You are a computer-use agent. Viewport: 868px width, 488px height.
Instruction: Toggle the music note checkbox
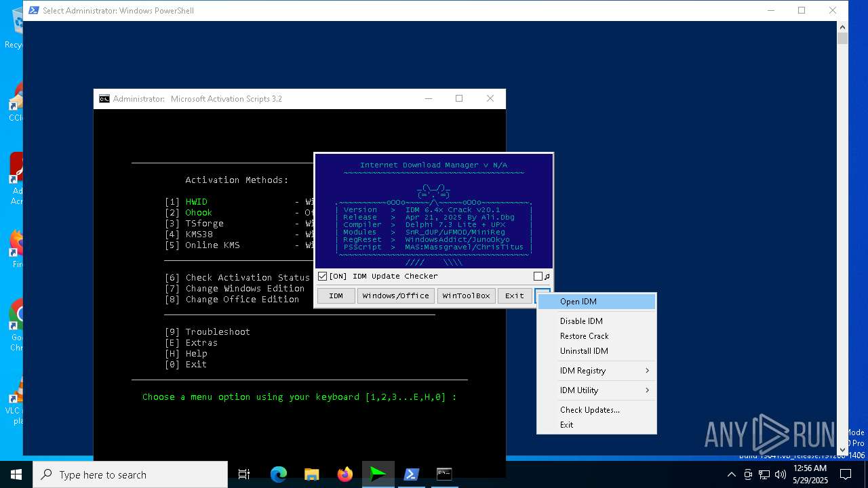538,276
